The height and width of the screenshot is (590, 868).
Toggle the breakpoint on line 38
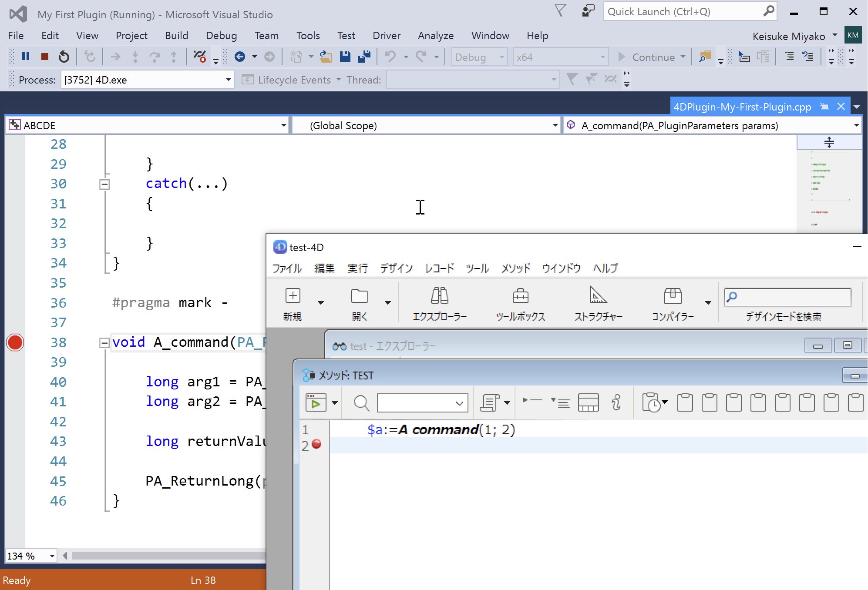(x=15, y=343)
